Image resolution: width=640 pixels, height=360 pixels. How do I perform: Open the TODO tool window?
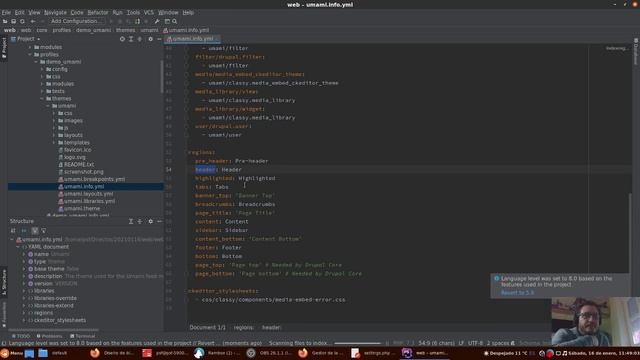20,336
